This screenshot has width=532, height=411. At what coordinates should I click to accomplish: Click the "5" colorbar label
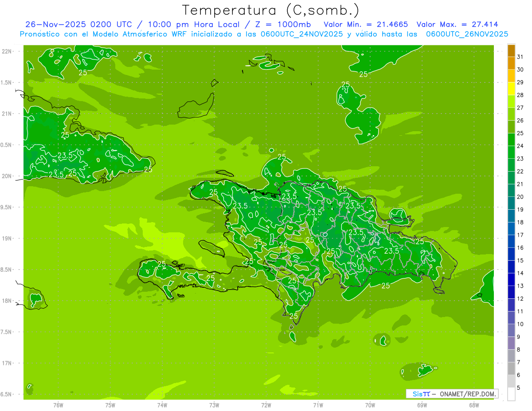tap(519, 388)
